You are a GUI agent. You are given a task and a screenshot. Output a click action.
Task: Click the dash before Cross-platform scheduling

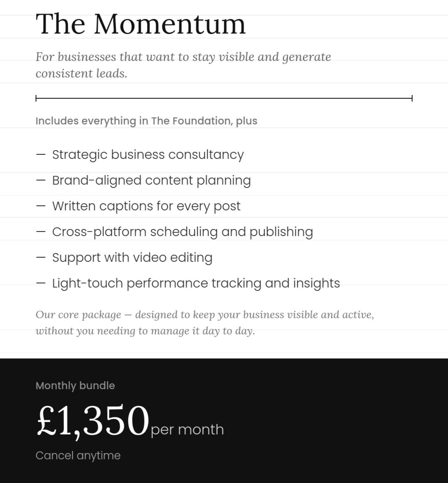click(x=41, y=232)
